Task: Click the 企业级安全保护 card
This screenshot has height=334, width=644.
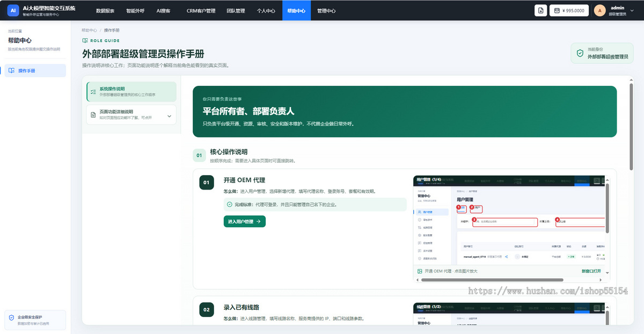Action: click(x=35, y=320)
